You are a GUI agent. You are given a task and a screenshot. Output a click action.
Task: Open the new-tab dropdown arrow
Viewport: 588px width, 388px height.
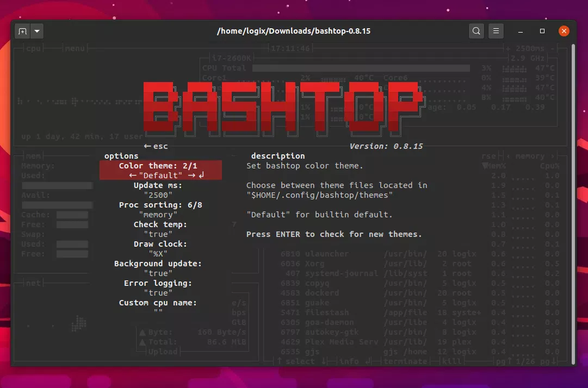tap(36, 31)
